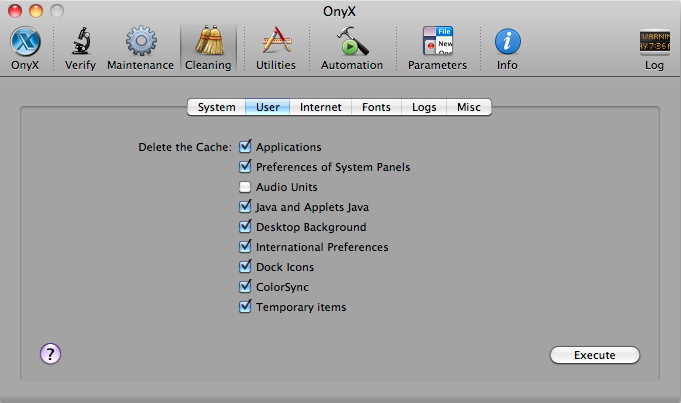
Task: Open the Log display icon
Action: pos(655,42)
